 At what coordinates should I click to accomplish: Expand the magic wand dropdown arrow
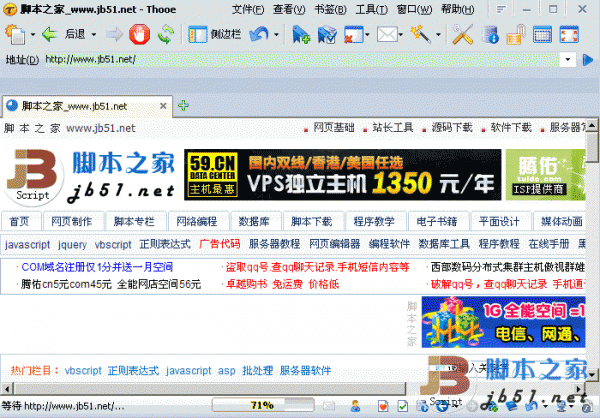(439, 34)
